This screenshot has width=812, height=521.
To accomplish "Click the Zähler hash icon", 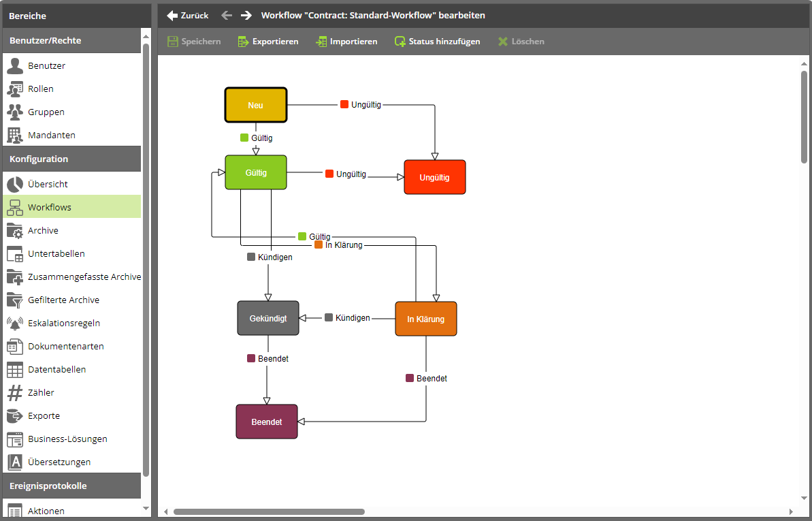I will click(15, 392).
